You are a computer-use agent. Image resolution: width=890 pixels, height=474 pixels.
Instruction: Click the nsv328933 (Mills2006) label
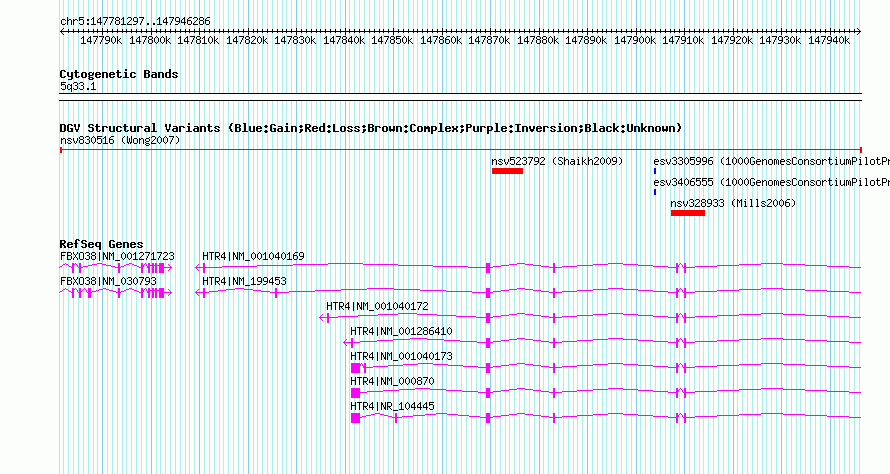coord(733,203)
